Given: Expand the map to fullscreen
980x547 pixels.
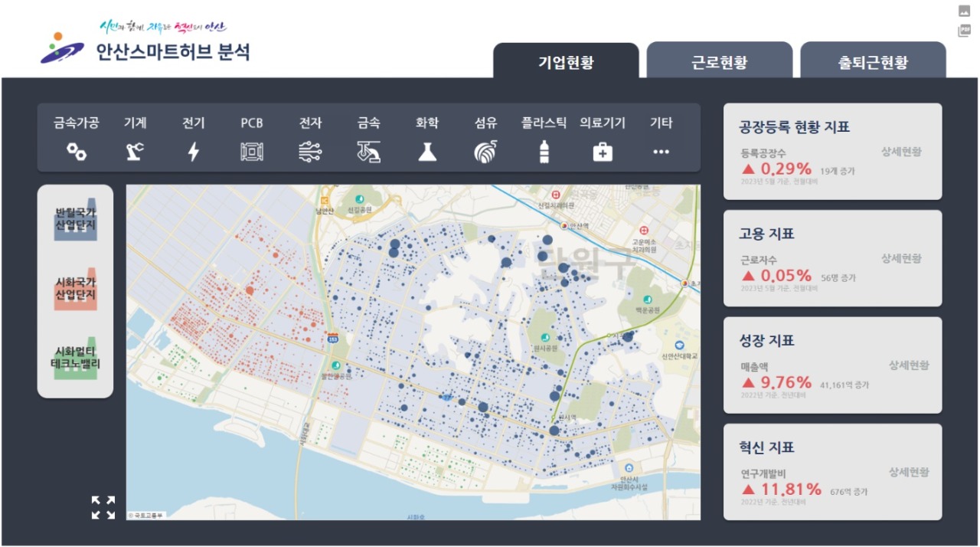Looking at the screenshot, I should pyautogui.click(x=103, y=507).
